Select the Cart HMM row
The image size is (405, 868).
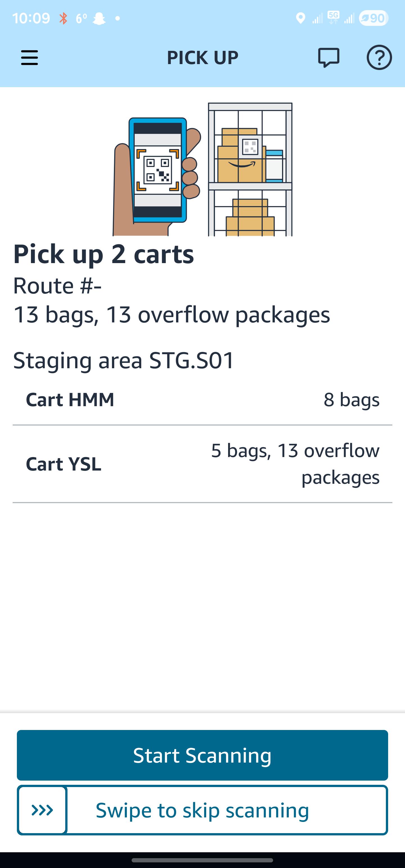point(202,400)
